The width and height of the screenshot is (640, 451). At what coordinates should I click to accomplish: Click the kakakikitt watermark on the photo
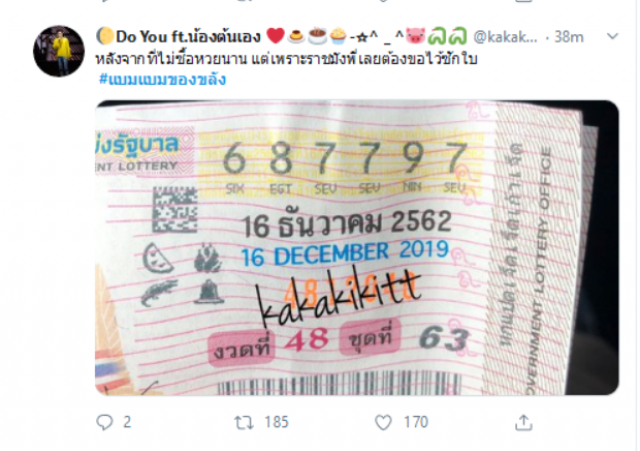338,297
